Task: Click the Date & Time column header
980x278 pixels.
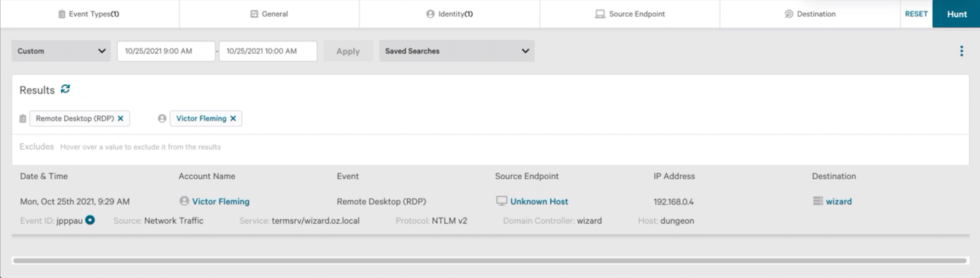Action: tap(44, 176)
